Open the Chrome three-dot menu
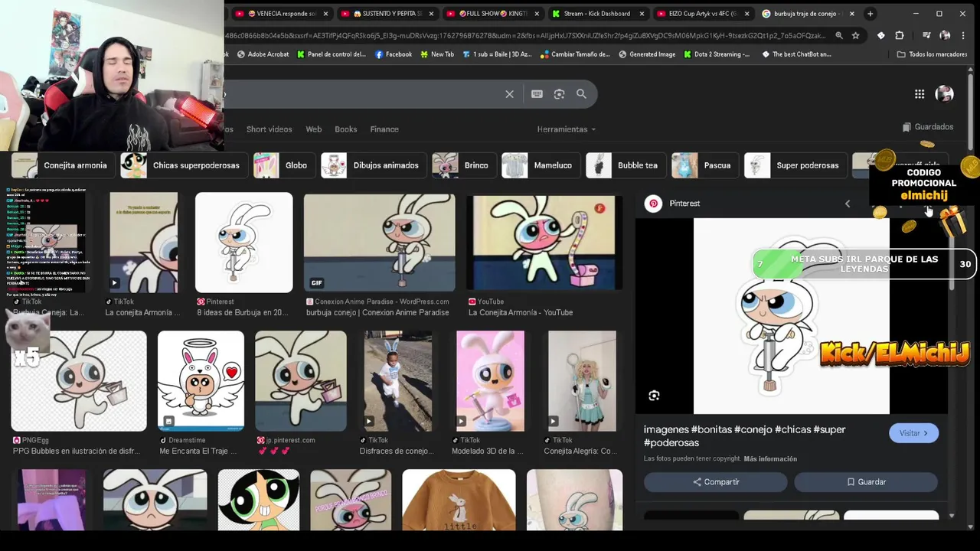980x551 pixels. point(963,35)
